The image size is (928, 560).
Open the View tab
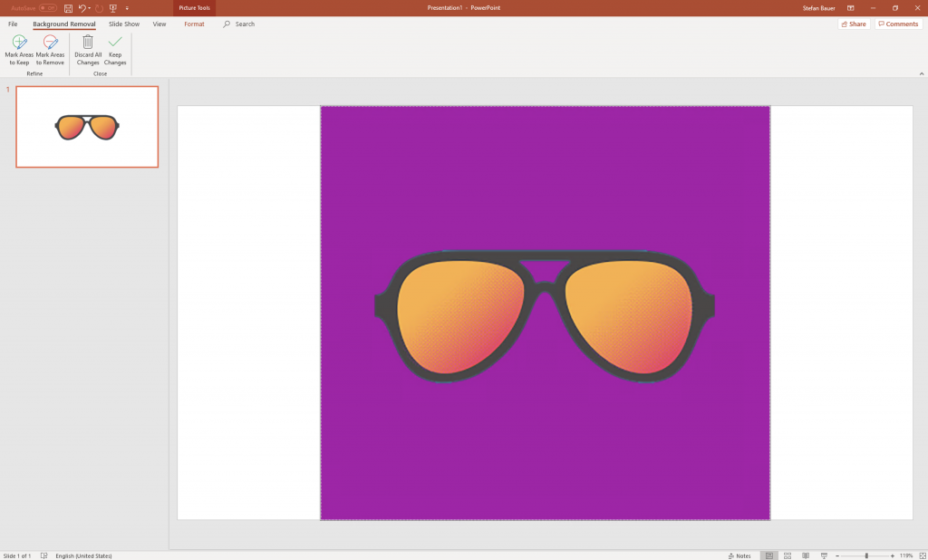click(x=159, y=24)
